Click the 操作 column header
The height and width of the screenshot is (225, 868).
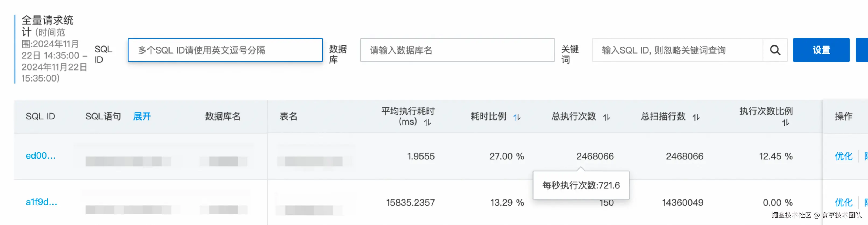click(x=843, y=117)
